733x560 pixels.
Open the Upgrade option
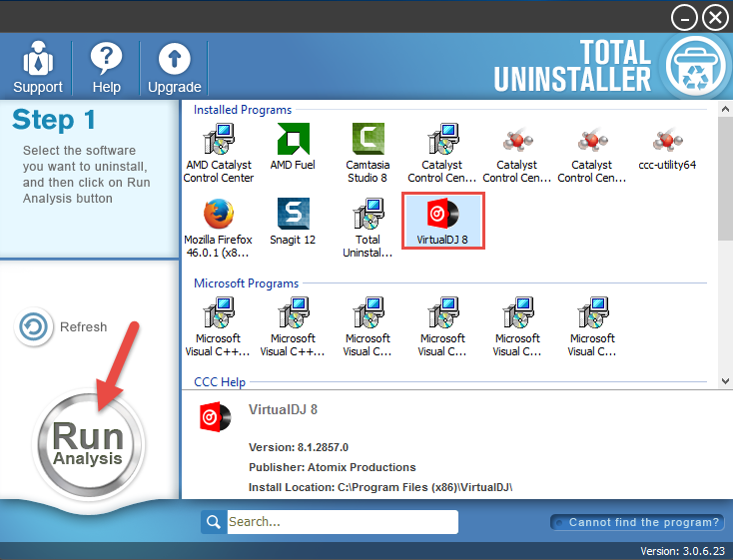point(175,67)
